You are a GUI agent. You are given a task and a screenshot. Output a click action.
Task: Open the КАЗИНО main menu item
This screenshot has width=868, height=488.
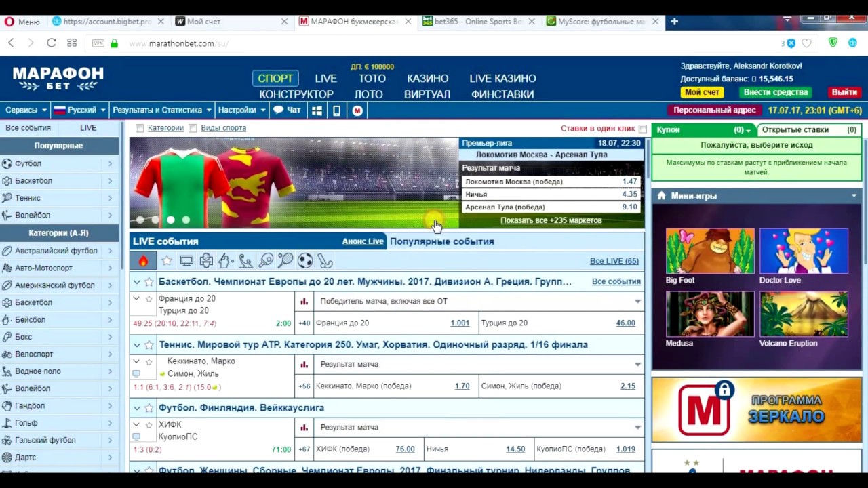coord(428,79)
